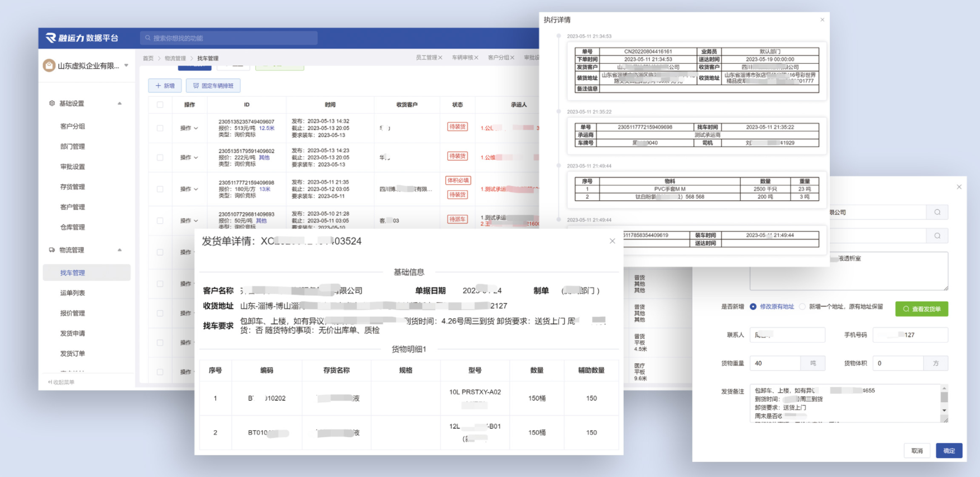Click the truck icon beside 物流管理

point(52,250)
